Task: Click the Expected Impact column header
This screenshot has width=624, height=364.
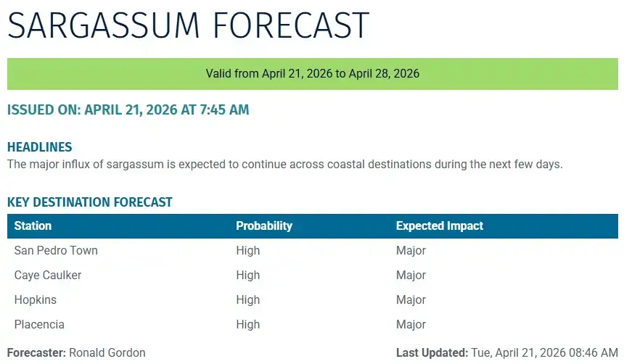Action: [x=439, y=226]
